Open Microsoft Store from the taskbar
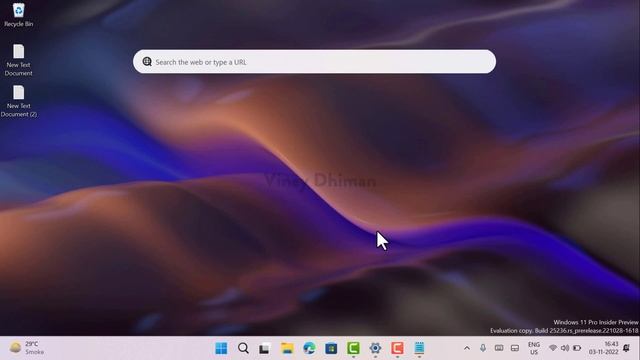This screenshot has height=360, width=640. coord(331,348)
